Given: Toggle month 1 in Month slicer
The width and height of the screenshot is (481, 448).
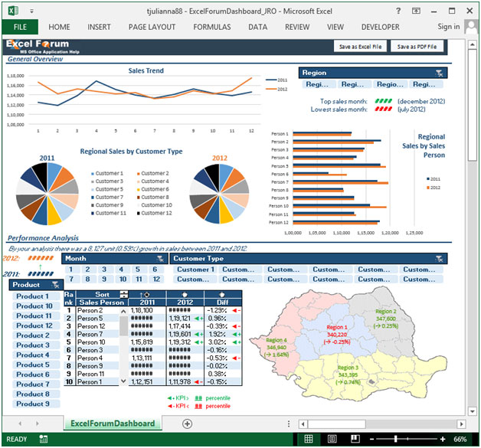Looking at the screenshot, I should 71,270.
